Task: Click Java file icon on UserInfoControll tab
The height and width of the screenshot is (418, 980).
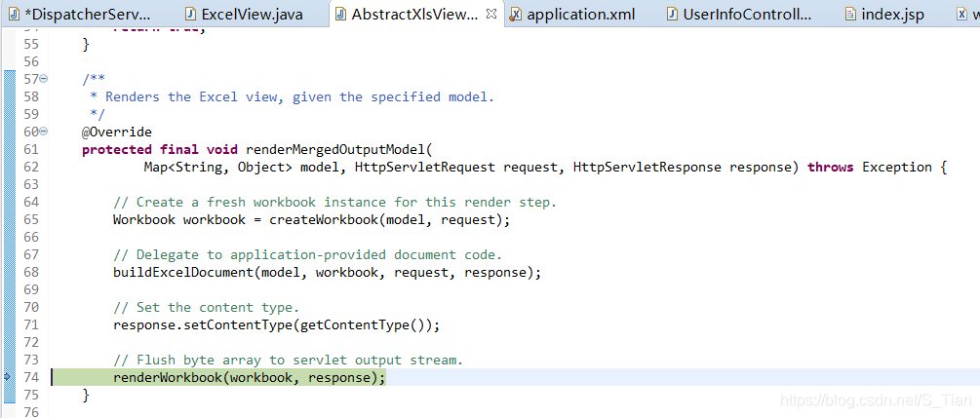Action: (x=673, y=14)
